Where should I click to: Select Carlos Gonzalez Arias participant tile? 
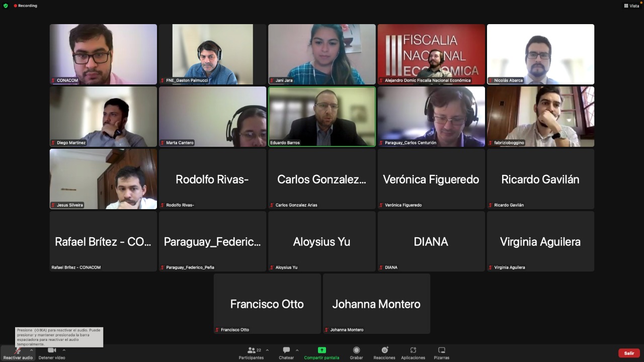pyautogui.click(x=322, y=179)
